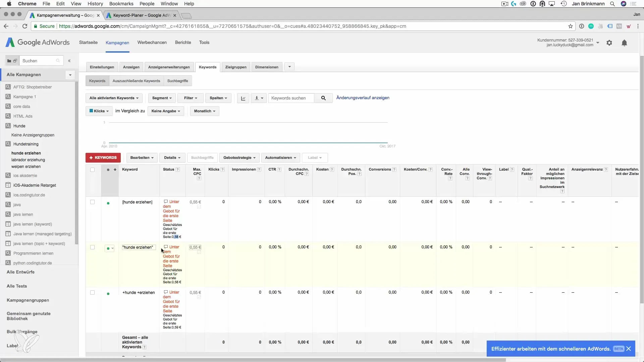Open the Keine Angabe comparison dropdown
The image size is (644, 362).
pyautogui.click(x=166, y=111)
